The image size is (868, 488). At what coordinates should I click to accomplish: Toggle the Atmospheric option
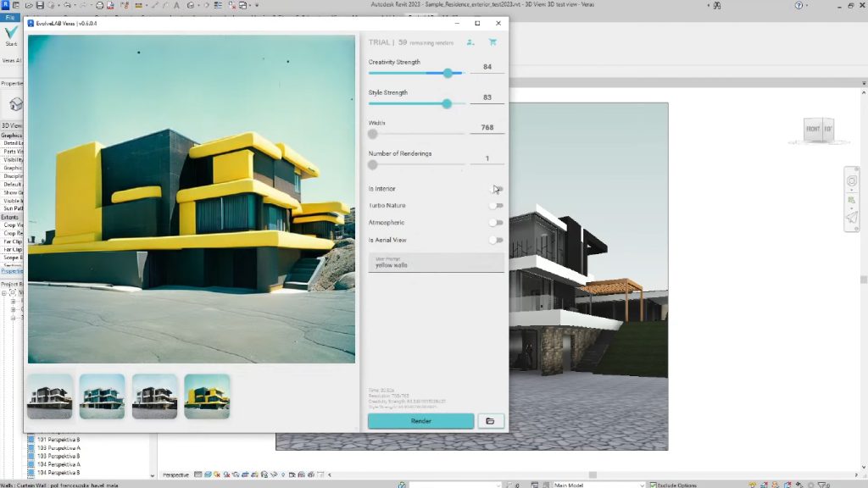click(496, 223)
